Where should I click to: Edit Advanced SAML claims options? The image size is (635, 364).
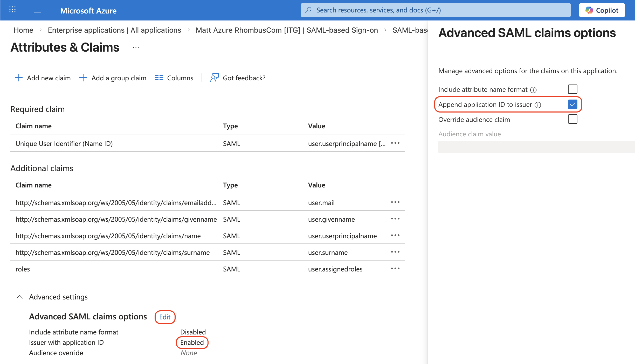tap(165, 317)
